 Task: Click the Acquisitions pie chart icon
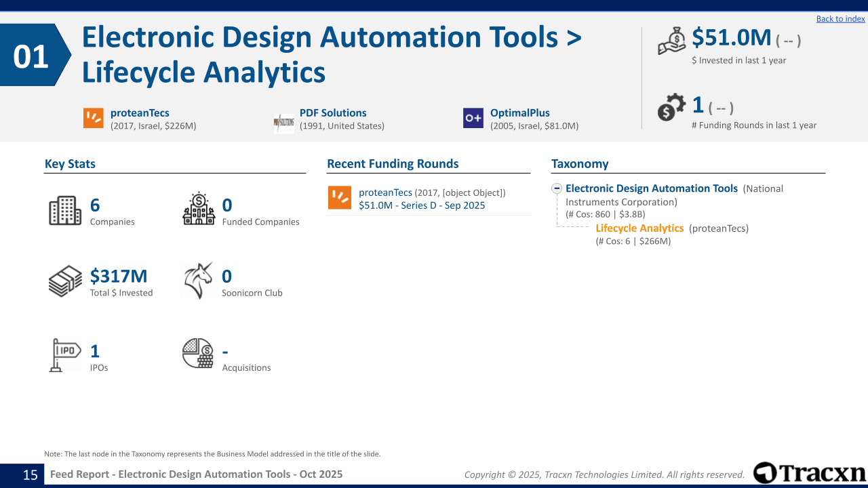pos(197,353)
